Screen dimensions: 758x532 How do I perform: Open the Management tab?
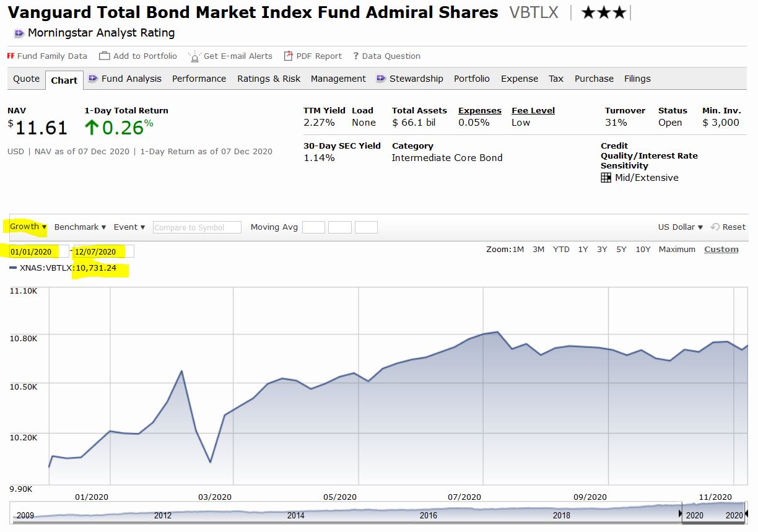coord(338,79)
